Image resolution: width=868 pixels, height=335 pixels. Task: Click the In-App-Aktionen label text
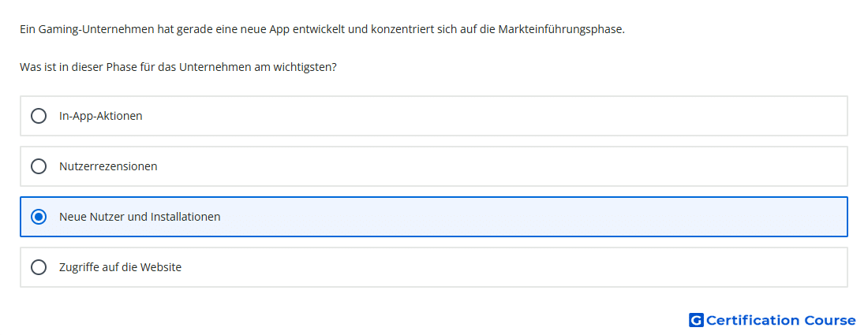(x=101, y=116)
